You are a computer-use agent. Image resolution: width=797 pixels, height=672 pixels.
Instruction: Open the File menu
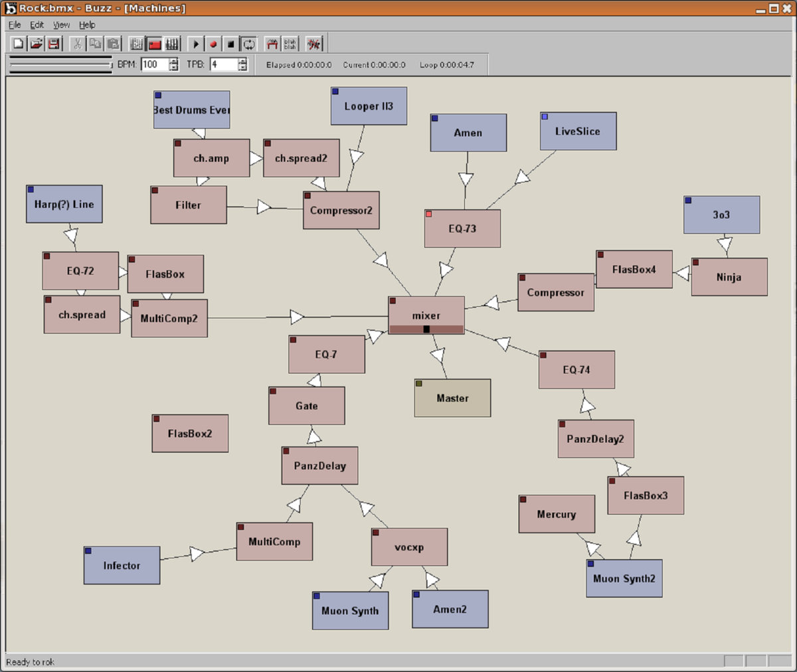14,25
